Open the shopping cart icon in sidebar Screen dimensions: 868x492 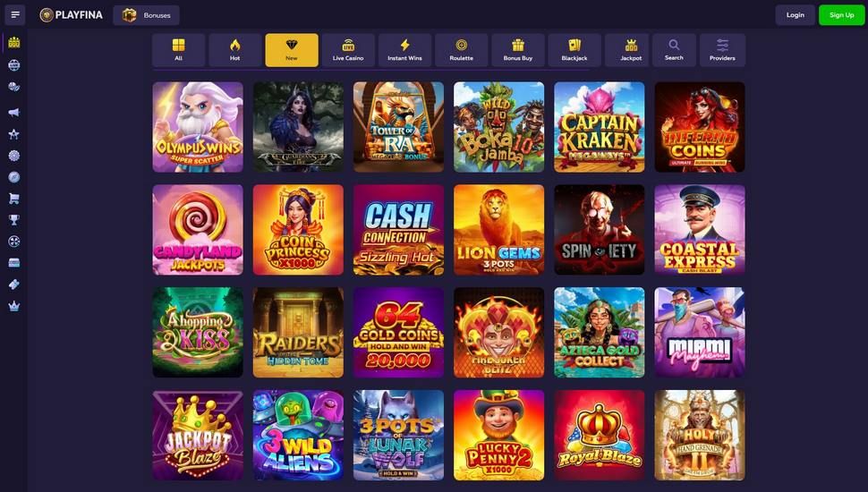click(x=14, y=198)
